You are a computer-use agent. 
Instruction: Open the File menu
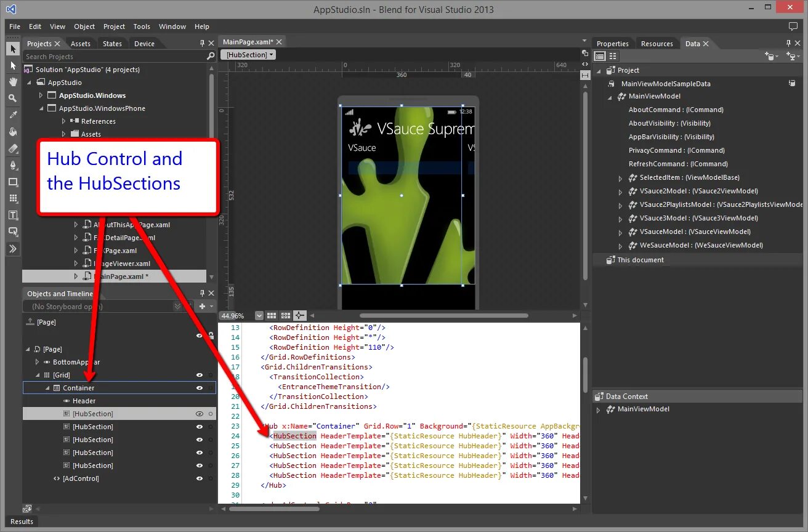coord(15,26)
